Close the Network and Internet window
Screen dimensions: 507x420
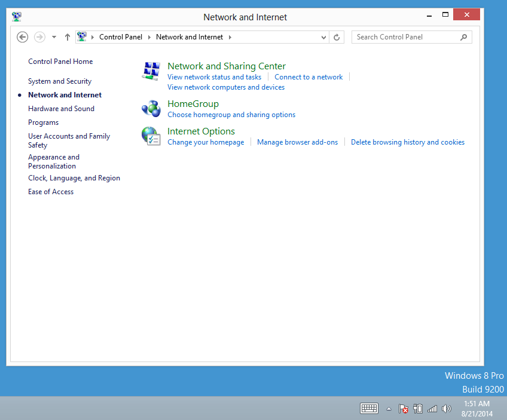(x=466, y=14)
